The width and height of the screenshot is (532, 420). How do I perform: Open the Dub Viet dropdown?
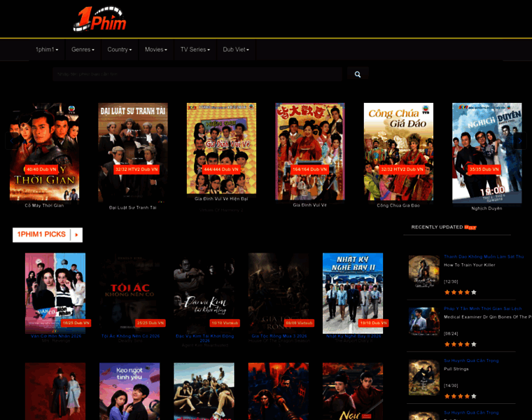(x=236, y=50)
